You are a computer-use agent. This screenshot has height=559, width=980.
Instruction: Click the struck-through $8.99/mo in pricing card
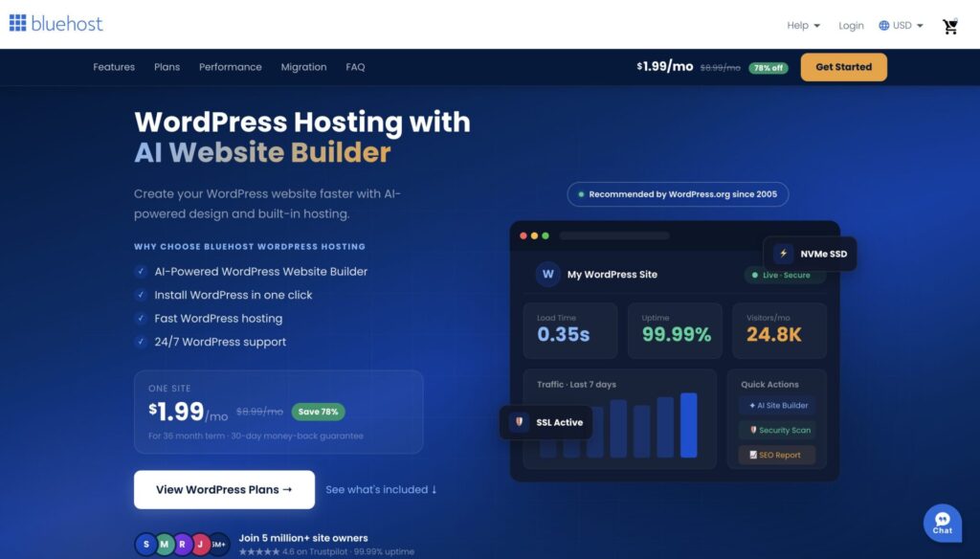click(259, 412)
